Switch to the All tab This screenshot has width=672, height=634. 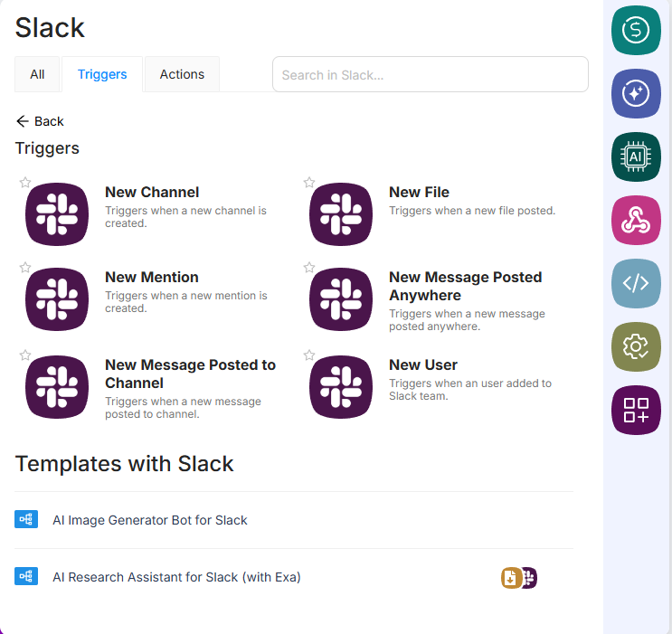tap(37, 74)
